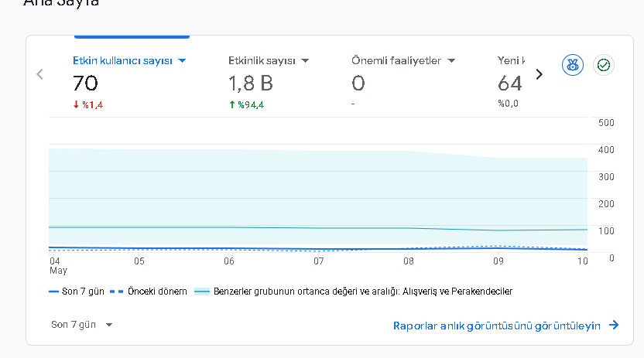Viewport: 644px width, 358px height.
Task: Click the 100 y-axis label
Action: tap(606, 231)
